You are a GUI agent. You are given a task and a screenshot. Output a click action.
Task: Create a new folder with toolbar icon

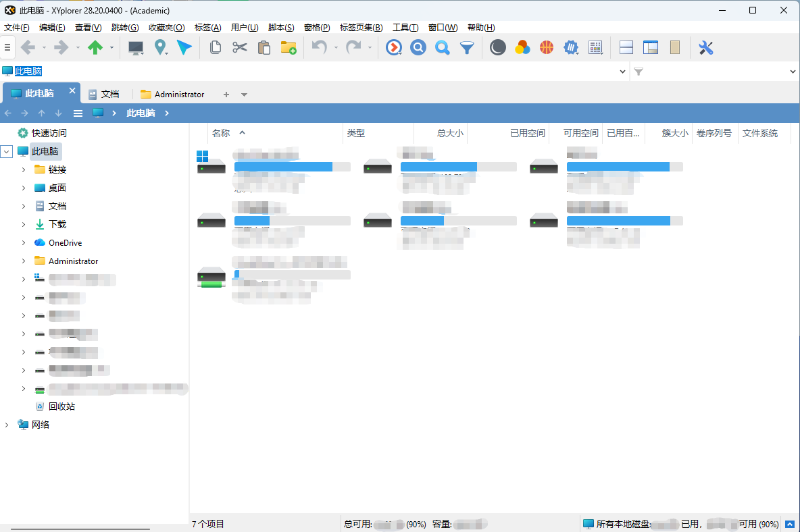click(x=289, y=48)
